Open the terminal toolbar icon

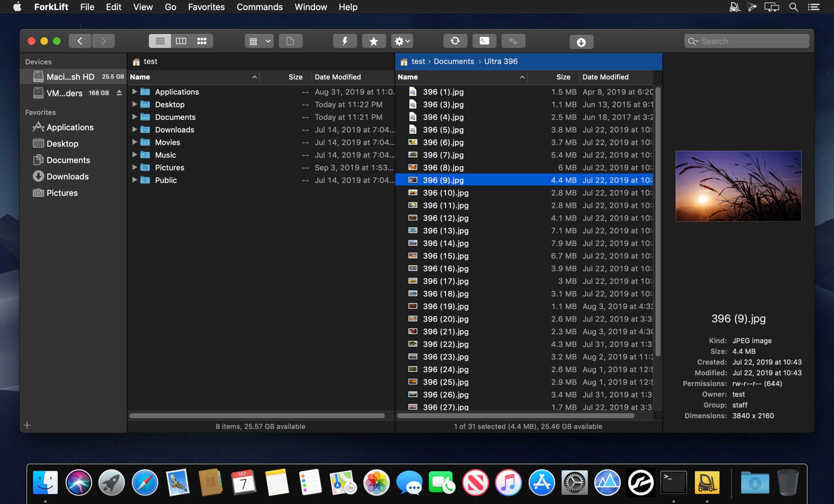484,41
